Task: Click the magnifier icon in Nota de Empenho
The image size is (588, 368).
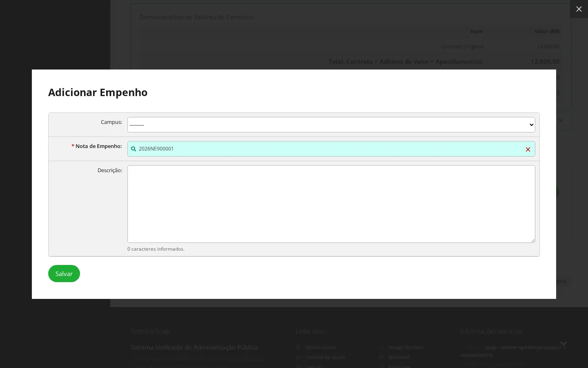Action: (x=134, y=149)
